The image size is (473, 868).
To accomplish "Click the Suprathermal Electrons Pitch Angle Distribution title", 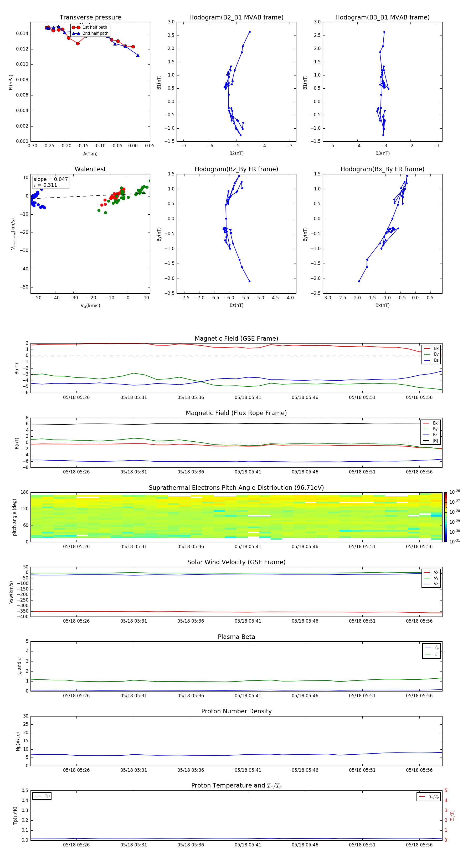I will [x=236, y=488].
